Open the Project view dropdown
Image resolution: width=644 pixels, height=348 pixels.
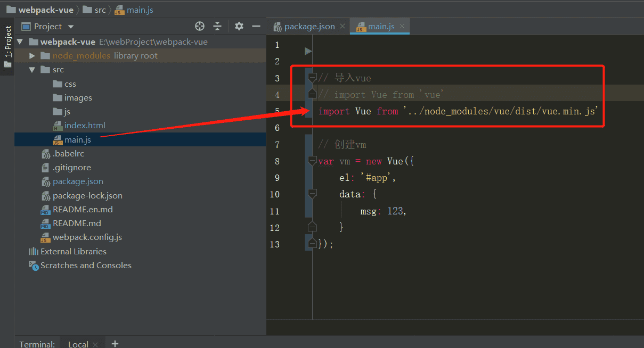[71, 27]
